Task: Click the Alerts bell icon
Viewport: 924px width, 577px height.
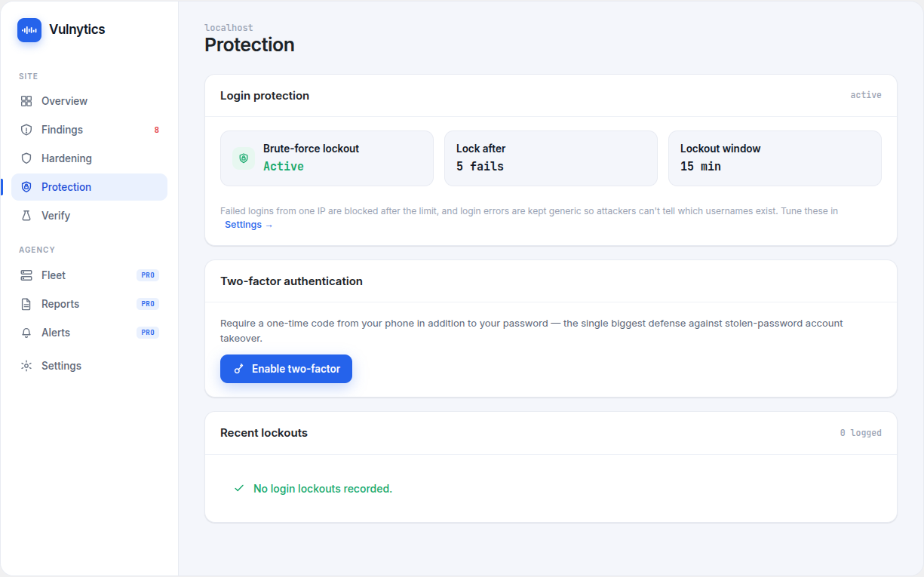Action: 26,333
